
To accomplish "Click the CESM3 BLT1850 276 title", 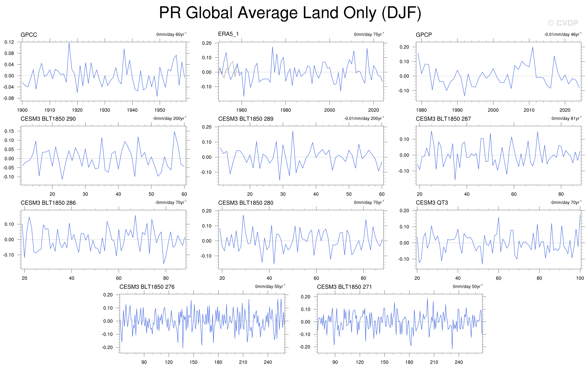I will [x=147, y=287].
